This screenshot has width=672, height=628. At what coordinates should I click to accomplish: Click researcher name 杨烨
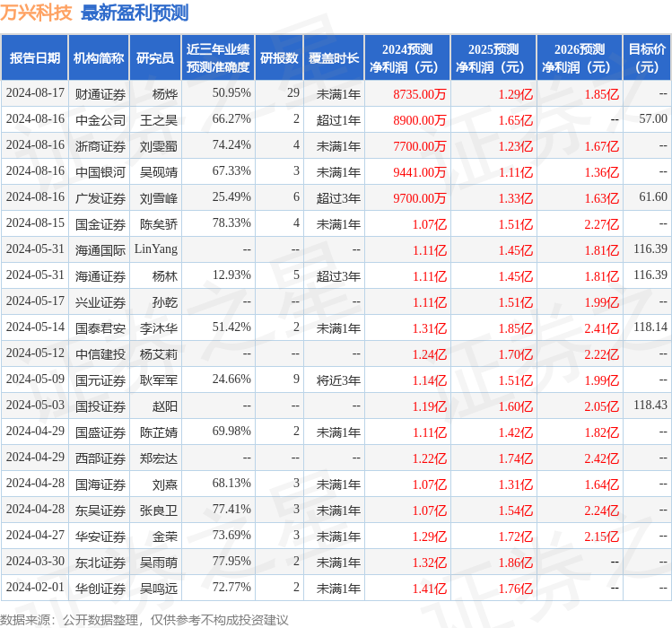[x=165, y=94]
